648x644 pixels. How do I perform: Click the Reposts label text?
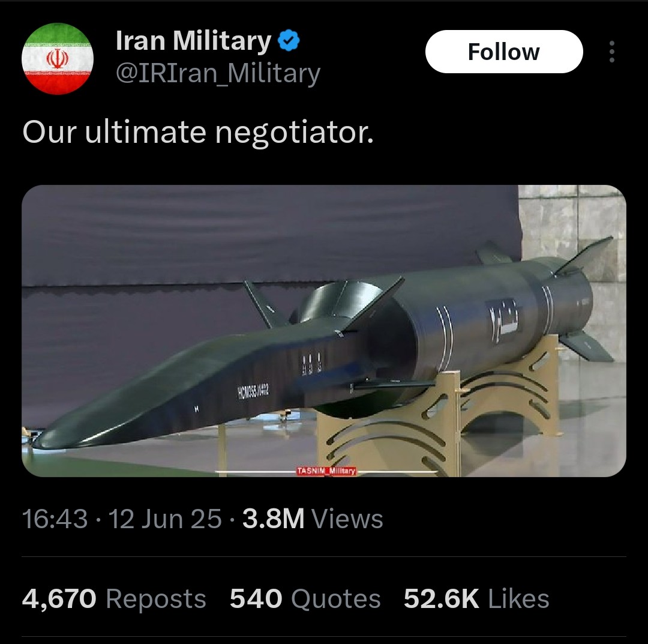coord(156,598)
